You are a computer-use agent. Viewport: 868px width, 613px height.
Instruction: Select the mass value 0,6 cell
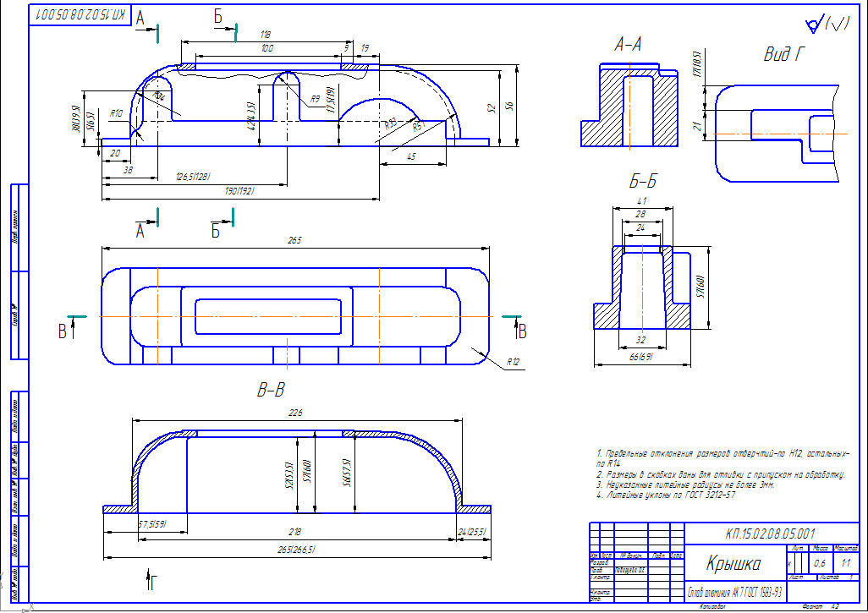(820, 562)
